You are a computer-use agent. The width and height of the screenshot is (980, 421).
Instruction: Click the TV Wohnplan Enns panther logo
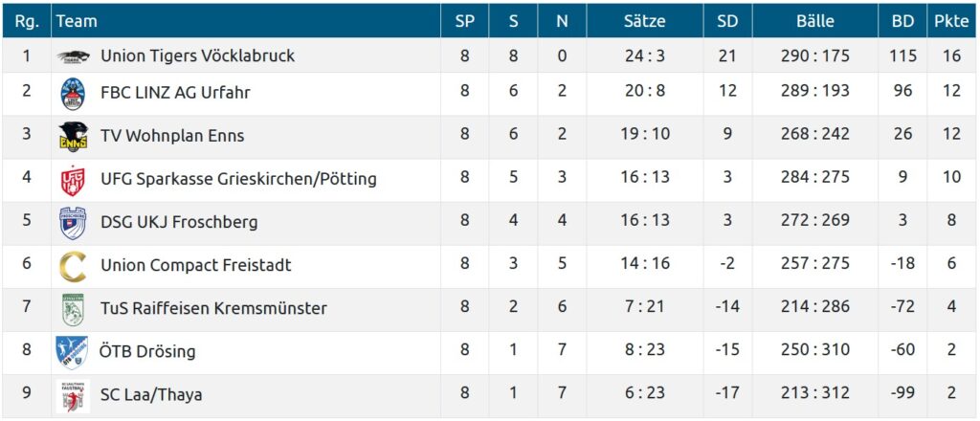click(73, 135)
